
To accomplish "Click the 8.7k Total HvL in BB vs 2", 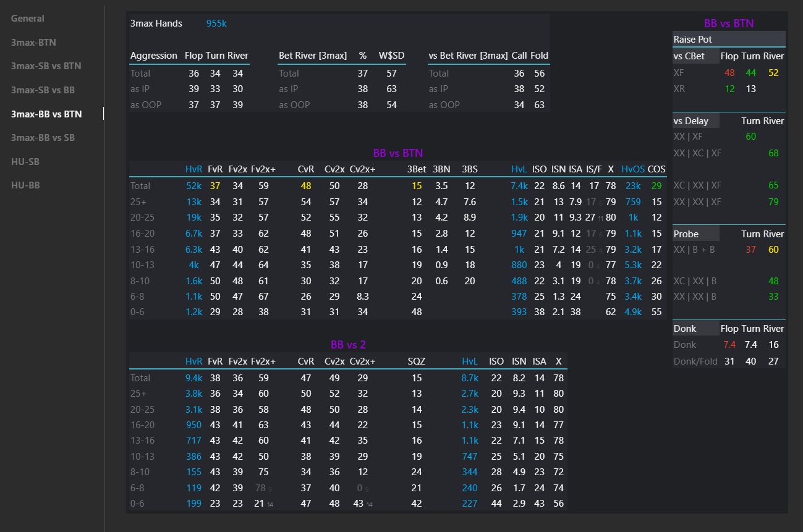I will click(470, 378).
